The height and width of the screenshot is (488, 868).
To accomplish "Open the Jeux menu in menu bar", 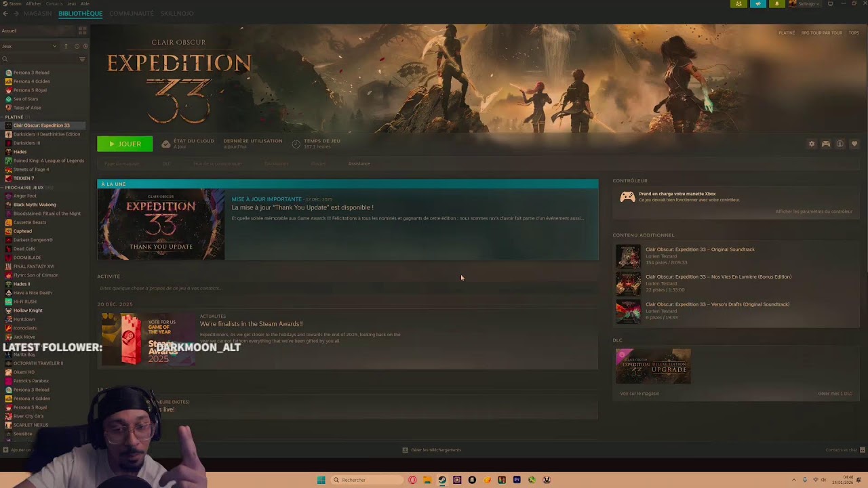I will pos(72,3).
